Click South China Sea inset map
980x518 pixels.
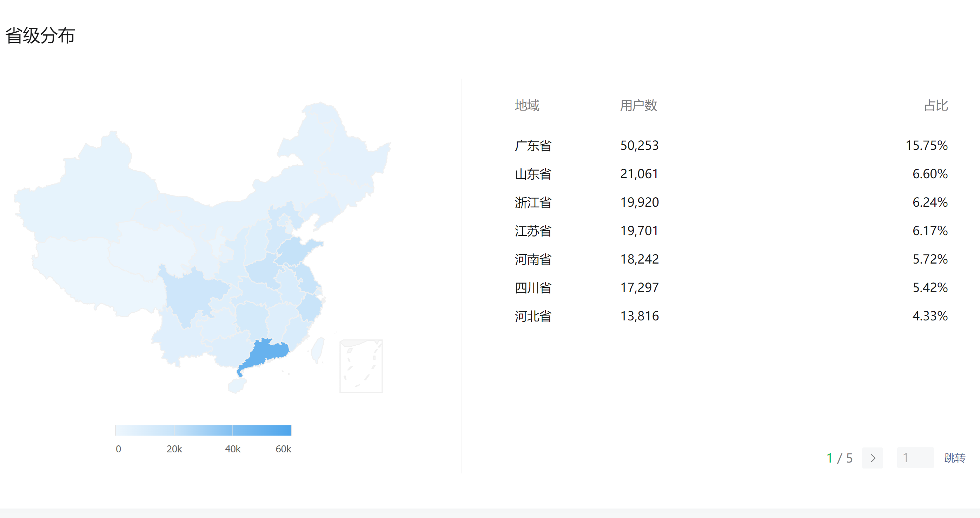[x=360, y=366]
